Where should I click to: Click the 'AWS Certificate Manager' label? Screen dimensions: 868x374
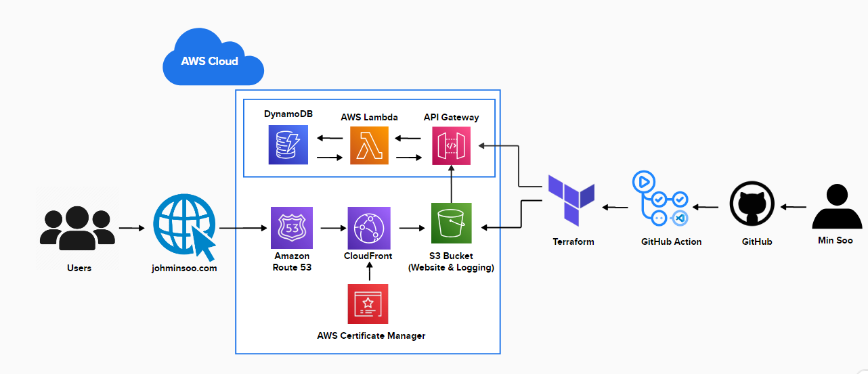click(372, 335)
